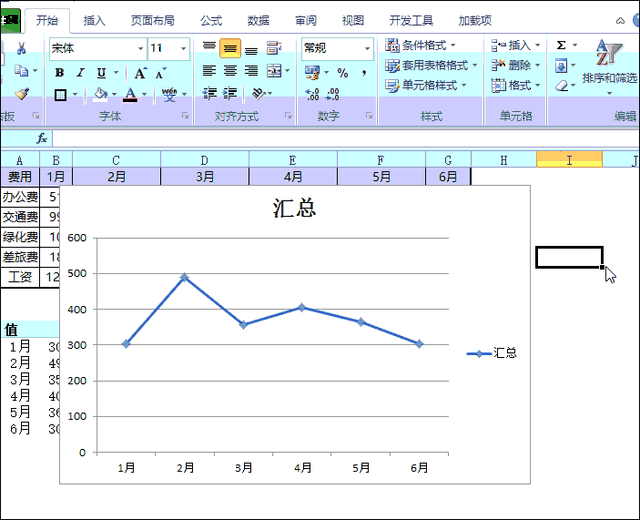Apply accounting number format icon
This screenshot has width=640, height=520.
[x=312, y=73]
